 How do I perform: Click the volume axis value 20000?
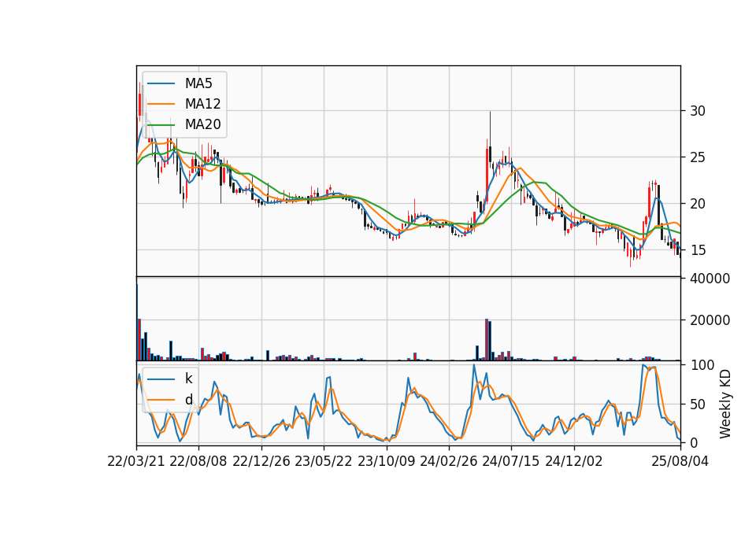click(710, 320)
